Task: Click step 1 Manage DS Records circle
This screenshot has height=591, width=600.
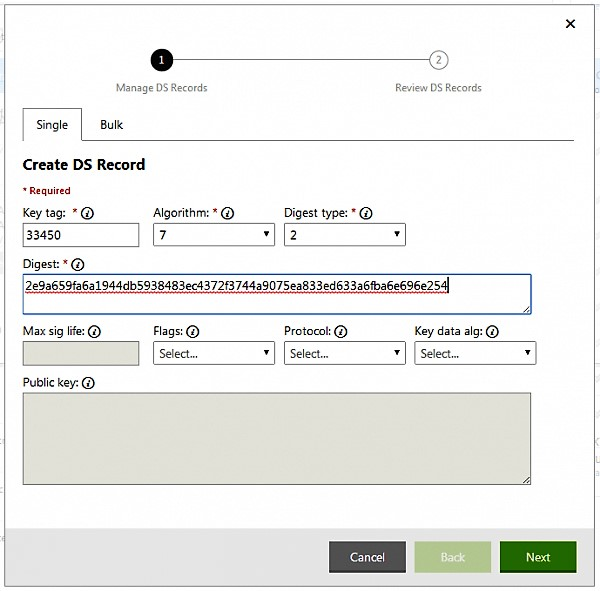Action: coord(161,60)
